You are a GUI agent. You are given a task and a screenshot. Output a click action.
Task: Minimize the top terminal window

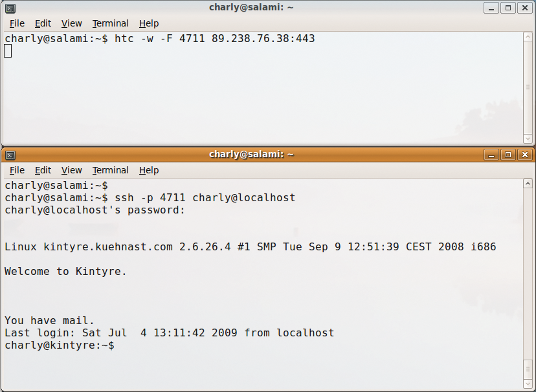click(491, 8)
